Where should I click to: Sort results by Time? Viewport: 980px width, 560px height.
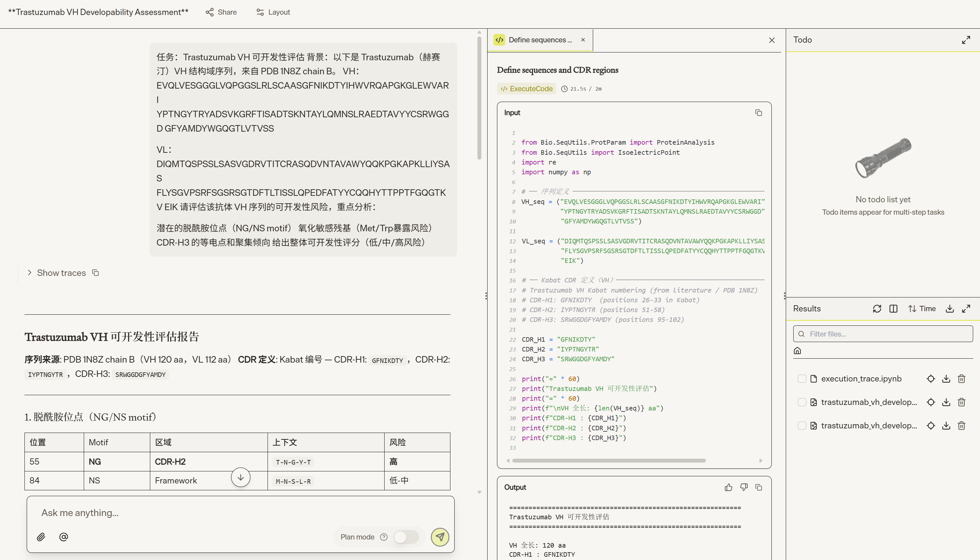pos(922,309)
